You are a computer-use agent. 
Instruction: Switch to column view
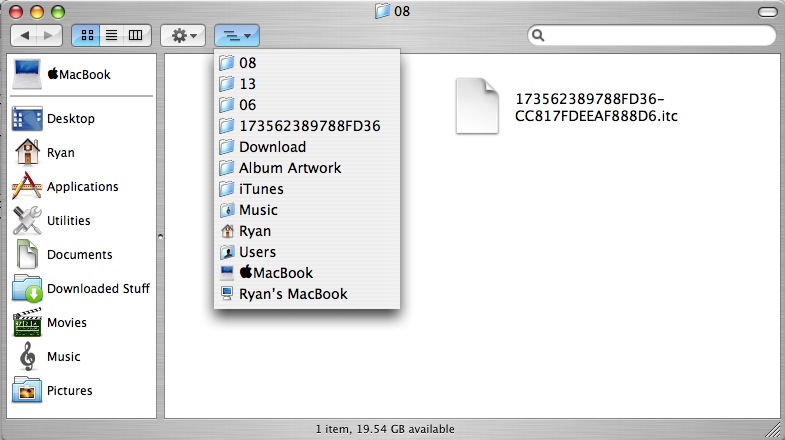pos(136,35)
